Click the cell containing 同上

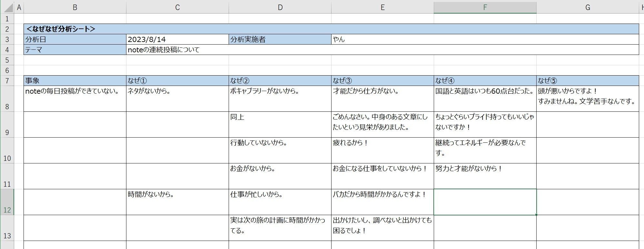click(280, 125)
